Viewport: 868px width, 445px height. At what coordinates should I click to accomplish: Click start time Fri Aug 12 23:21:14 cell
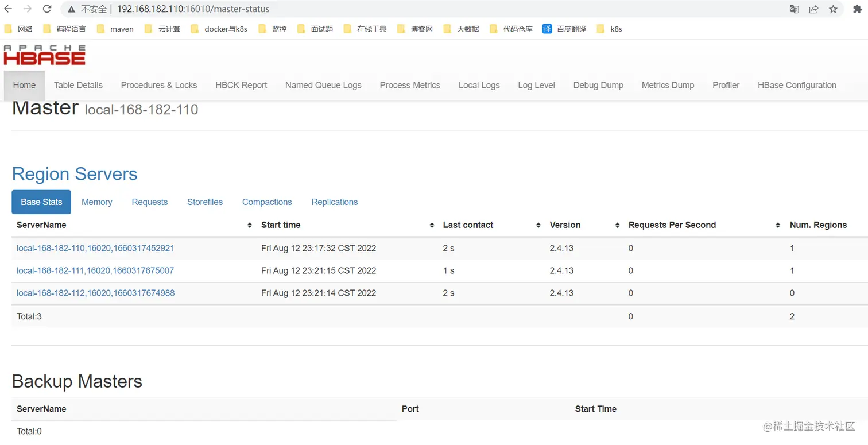(319, 293)
